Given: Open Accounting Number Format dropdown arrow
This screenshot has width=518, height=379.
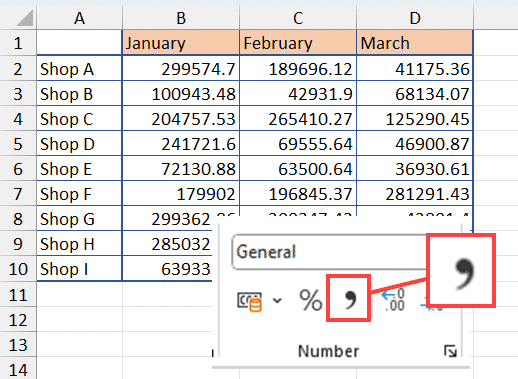Looking at the screenshot, I should (x=277, y=301).
